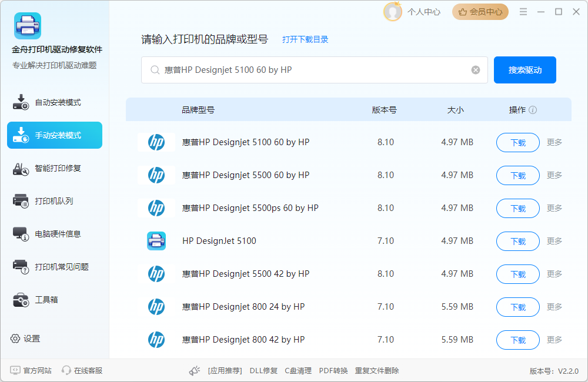Open 打印机常见问题 sidebar item
This screenshot has width=588, height=382.
[x=55, y=267]
